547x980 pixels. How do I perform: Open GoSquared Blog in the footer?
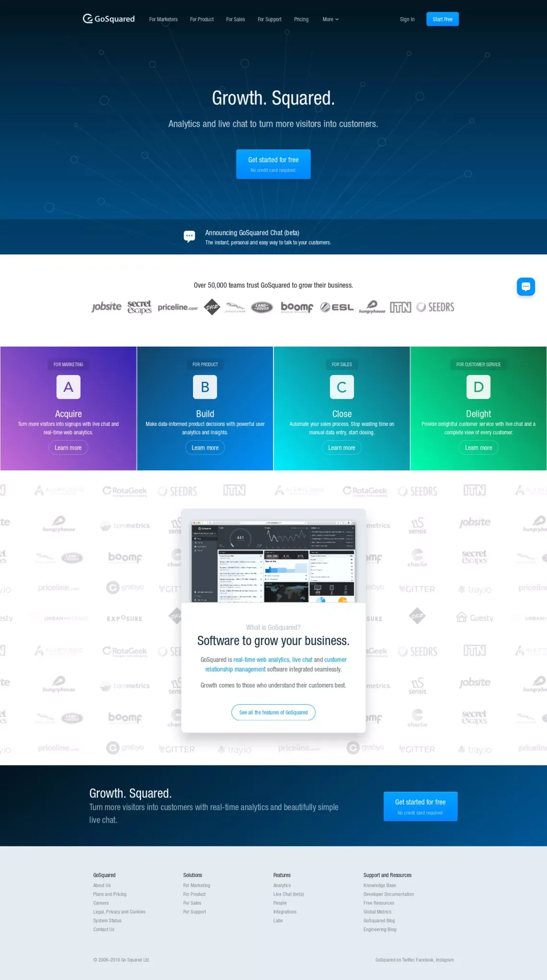point(379,921)
